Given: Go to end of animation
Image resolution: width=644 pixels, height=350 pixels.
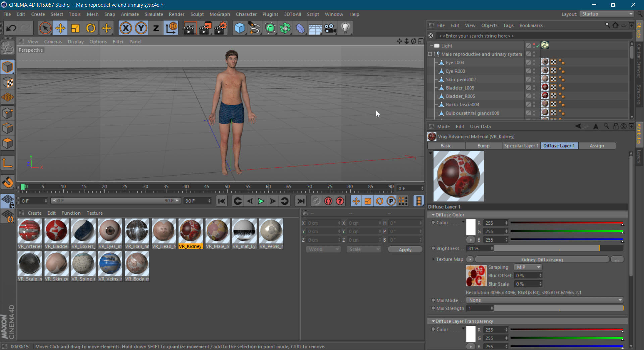Looking at the screenshot, I should [301, 201].
